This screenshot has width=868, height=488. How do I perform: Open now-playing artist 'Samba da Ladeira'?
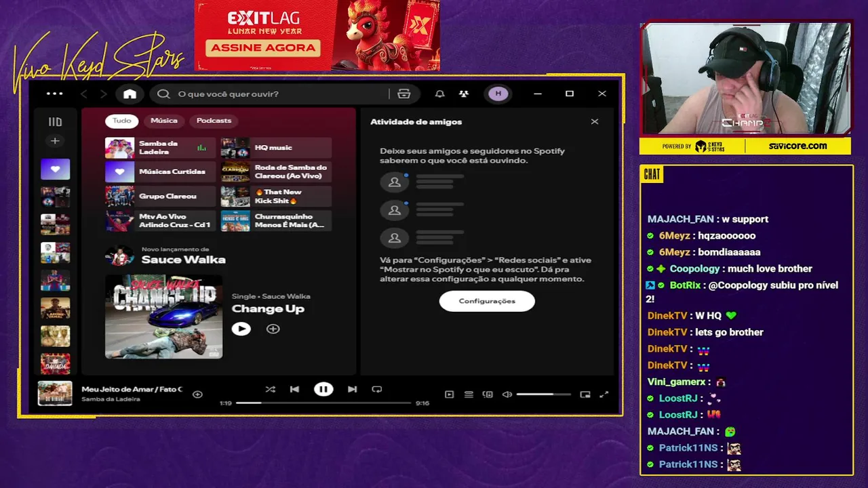coord(111,399)
